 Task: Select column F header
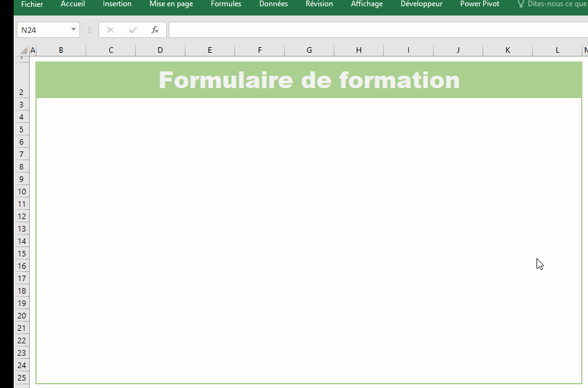(259, 50)
